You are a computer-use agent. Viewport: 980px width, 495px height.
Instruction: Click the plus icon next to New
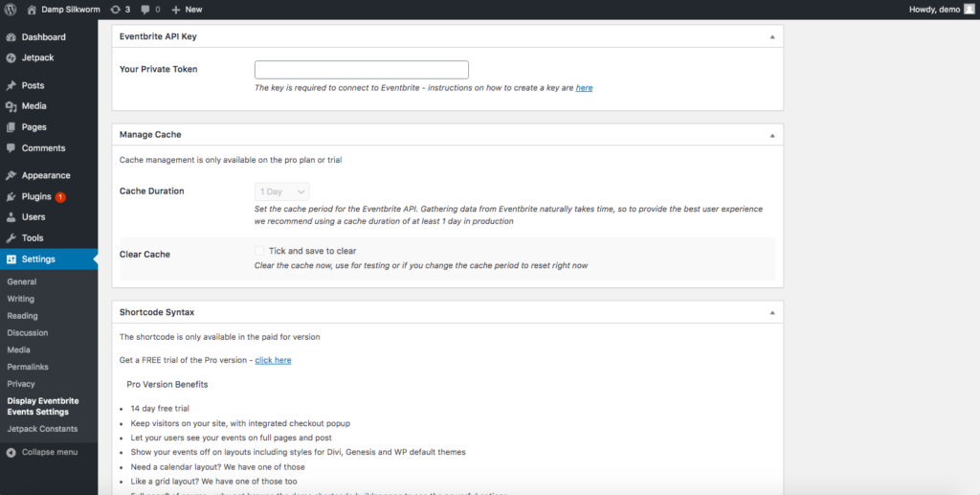tap(176, 10)
